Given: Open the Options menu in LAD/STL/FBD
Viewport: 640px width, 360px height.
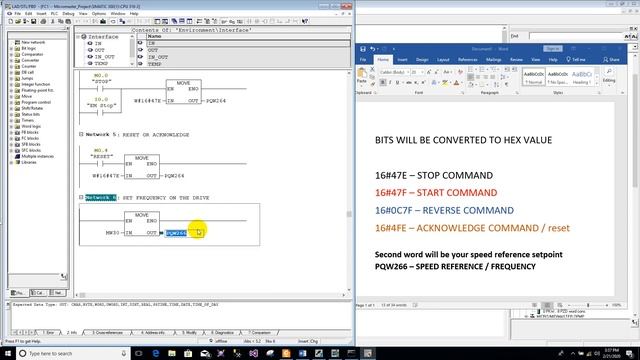Looking at the screenshot, I should [98, 13].
